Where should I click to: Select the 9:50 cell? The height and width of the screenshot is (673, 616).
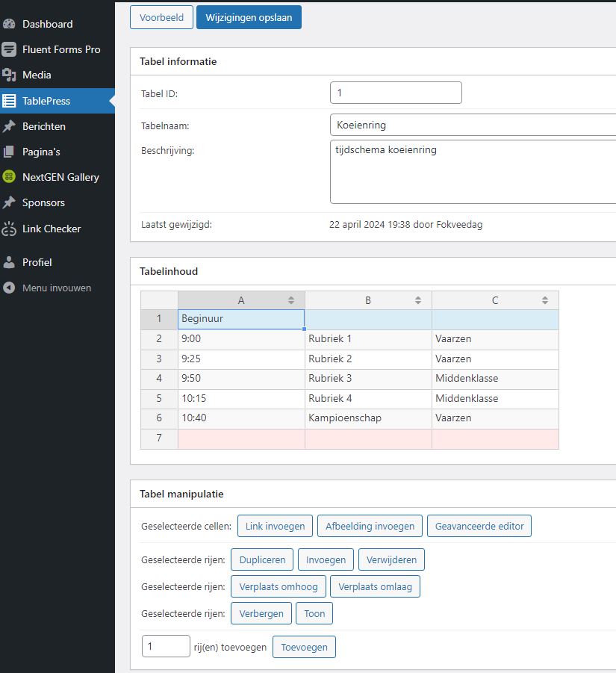coord(241,379)
